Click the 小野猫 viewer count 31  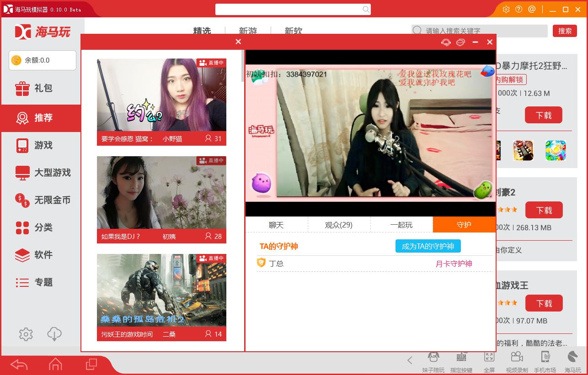click(214, 138)
